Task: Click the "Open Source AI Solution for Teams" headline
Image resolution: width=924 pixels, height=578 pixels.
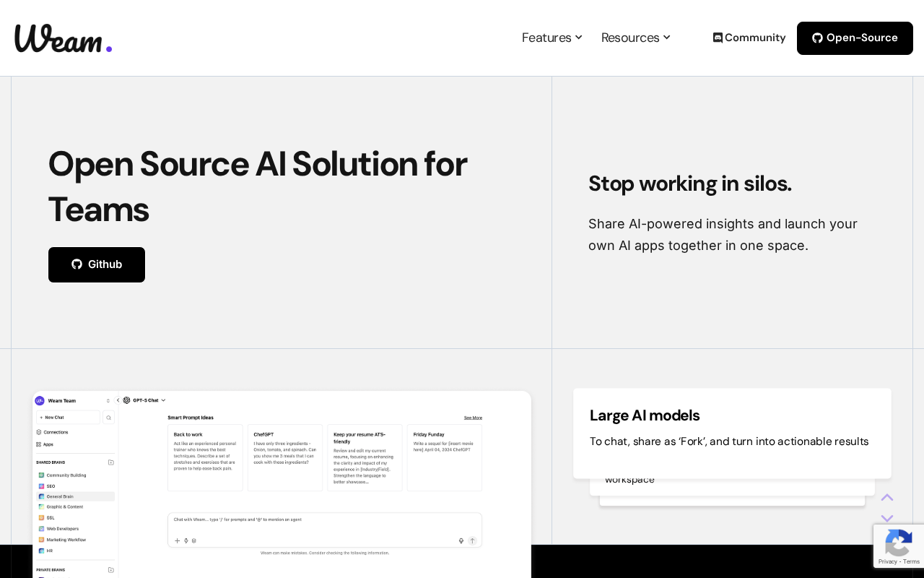Action: (258, 186)
